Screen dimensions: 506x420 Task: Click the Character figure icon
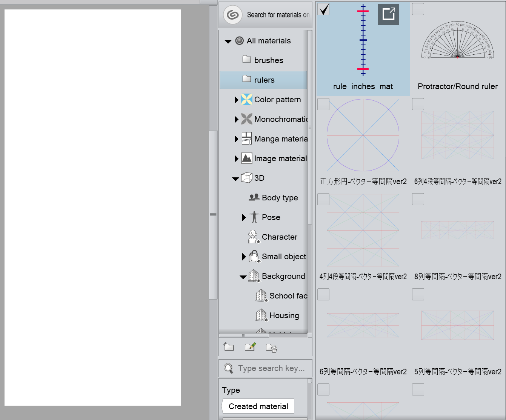(x=254, y=237)
